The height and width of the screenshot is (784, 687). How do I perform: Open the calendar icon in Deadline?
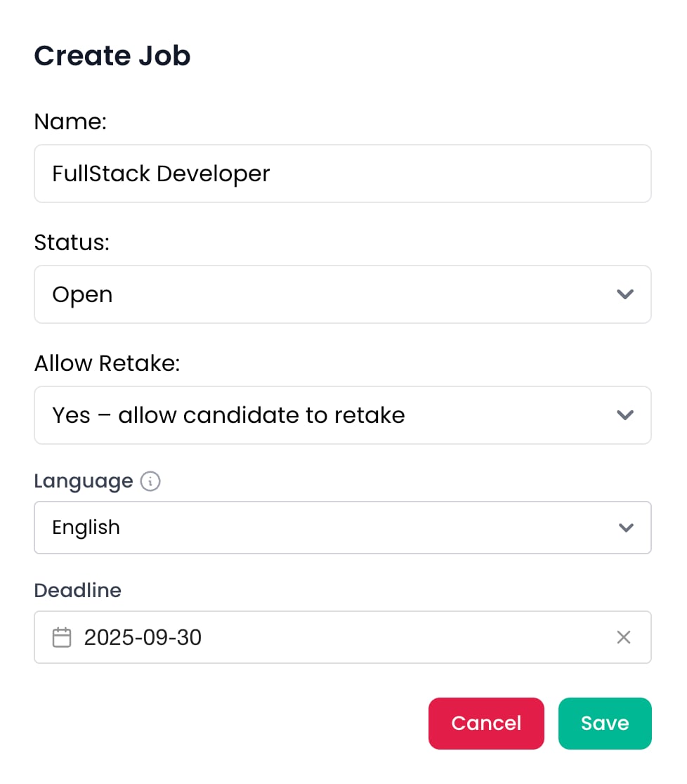click(x=62, y=637)
